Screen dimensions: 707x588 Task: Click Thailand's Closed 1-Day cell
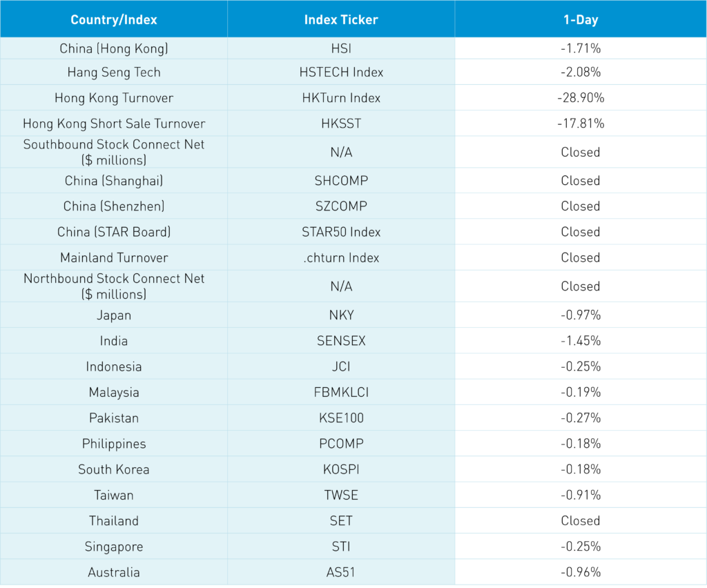click(x=580, y=521)
